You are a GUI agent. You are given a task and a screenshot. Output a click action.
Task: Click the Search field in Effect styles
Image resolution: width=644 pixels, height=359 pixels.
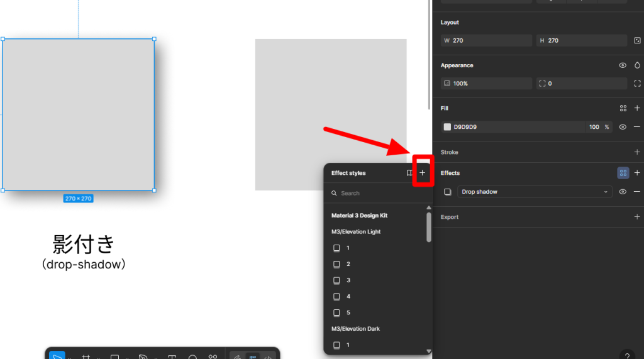378,193
